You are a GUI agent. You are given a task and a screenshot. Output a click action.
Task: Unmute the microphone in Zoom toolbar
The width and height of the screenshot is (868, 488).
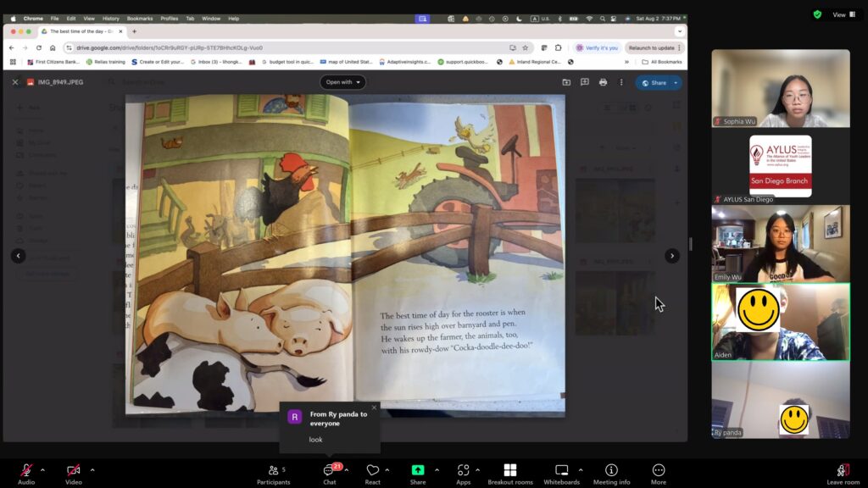click(x=26, y=470)
